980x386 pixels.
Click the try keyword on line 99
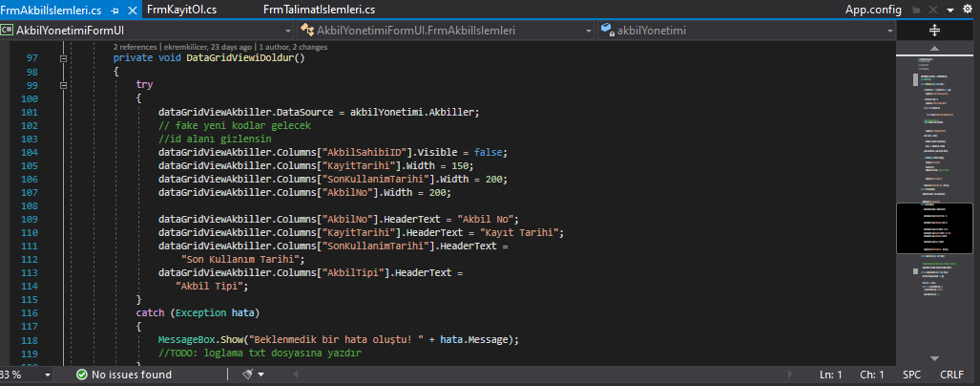tap(144, 85)
